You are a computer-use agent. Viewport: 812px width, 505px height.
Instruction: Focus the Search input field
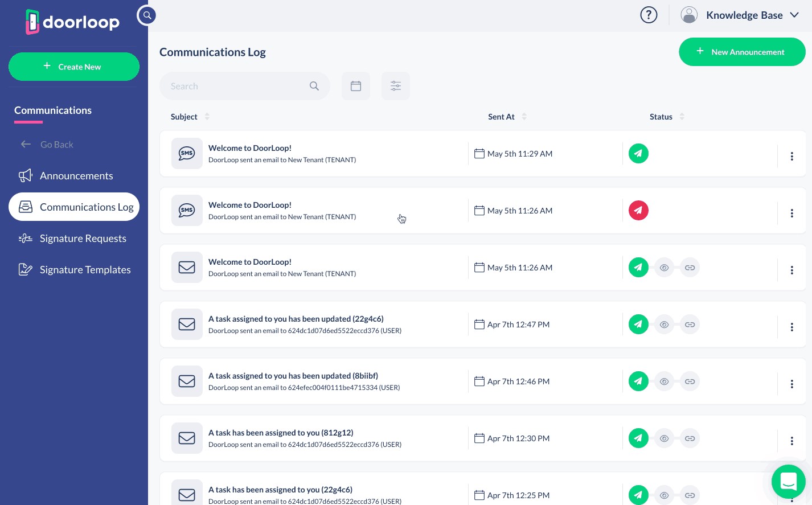click(245, 86)
